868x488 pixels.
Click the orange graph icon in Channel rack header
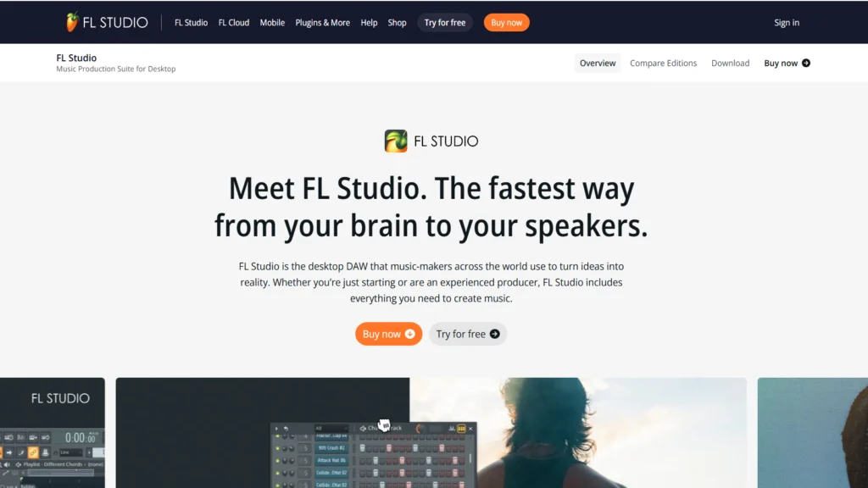[461, 428]
